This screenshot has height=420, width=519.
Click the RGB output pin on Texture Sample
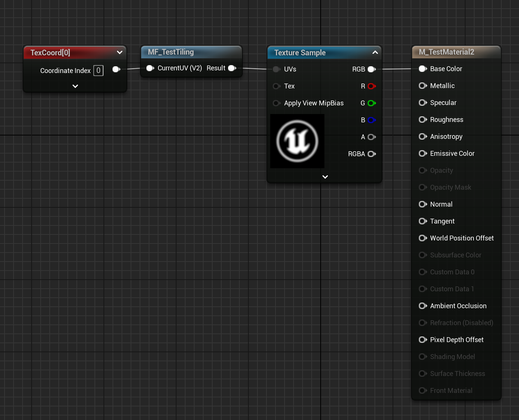[371, 69]
